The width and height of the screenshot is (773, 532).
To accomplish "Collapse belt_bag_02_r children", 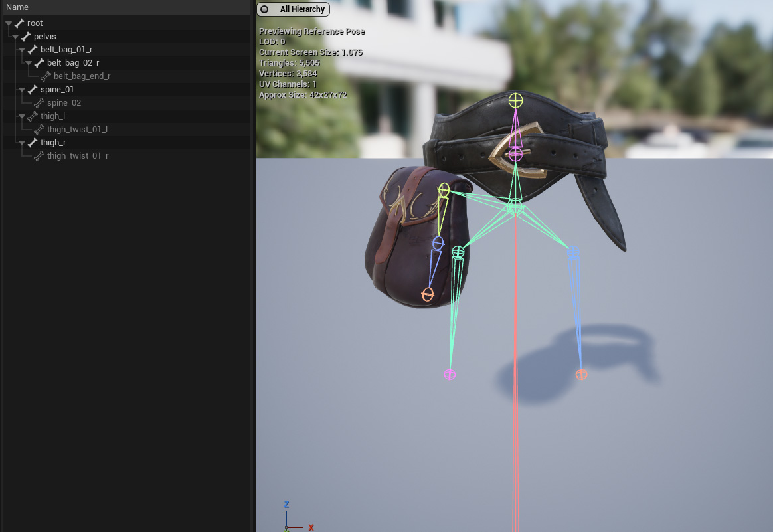I will pyautogui.click(x=29, y=63).
